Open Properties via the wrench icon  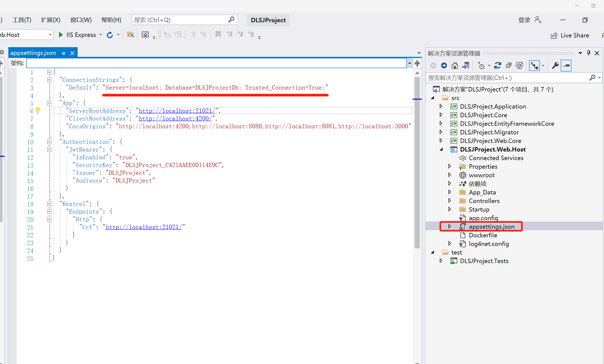click(555, 65)
